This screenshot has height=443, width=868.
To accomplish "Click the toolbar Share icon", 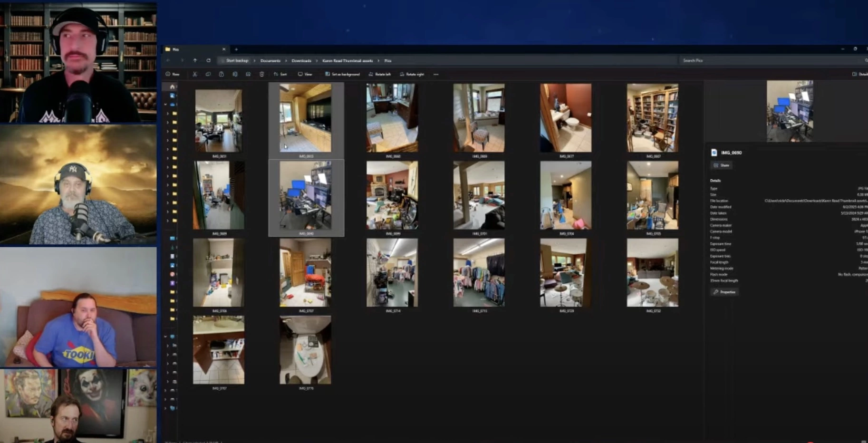I will pos(248,74).
